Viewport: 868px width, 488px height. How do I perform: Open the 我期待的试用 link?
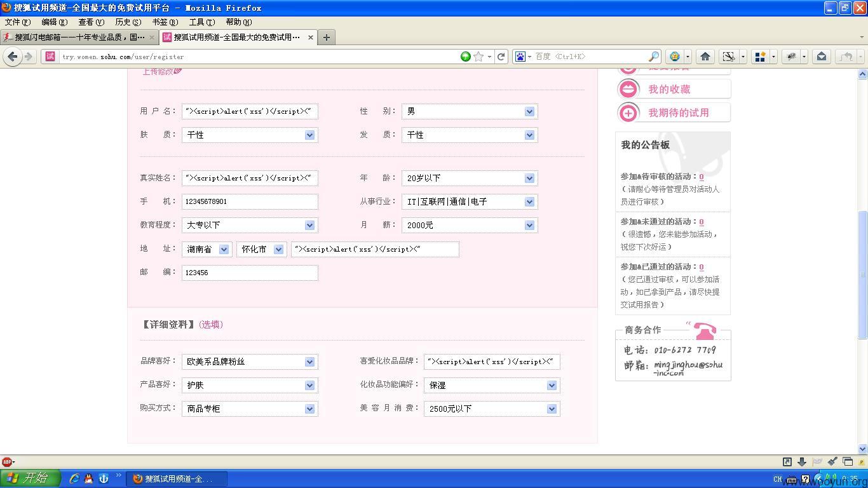pos(679,113)
